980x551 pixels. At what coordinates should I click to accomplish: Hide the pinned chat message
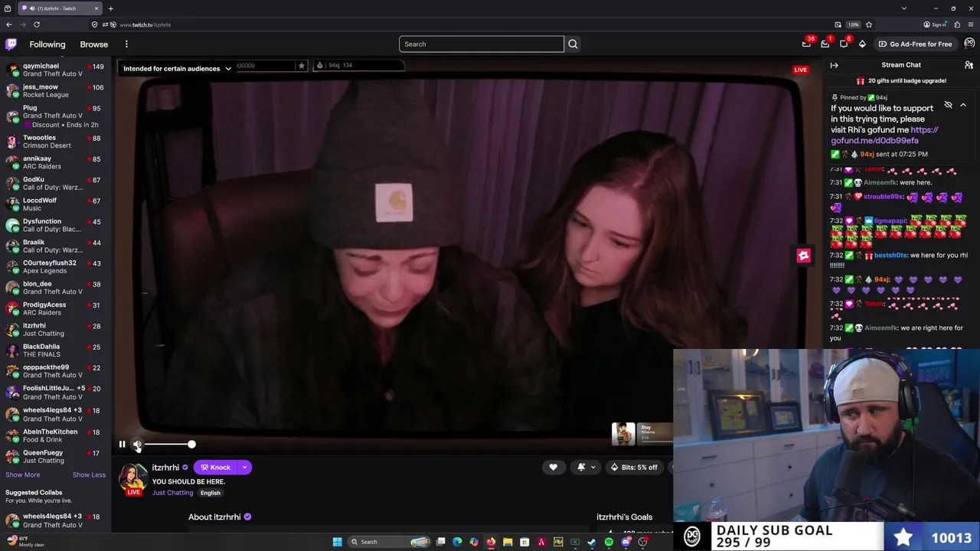click(x=948, y=105)
